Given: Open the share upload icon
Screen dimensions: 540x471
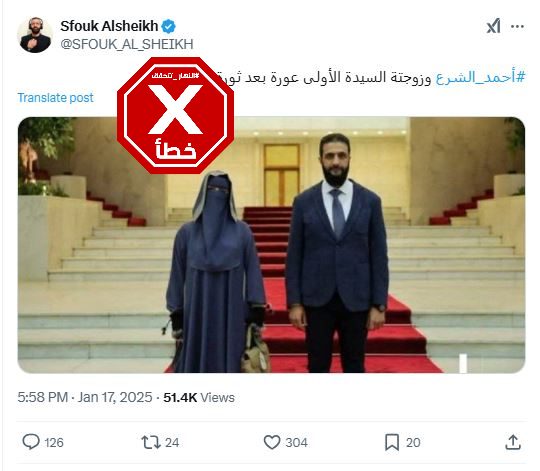Looking at the screenshot, I should point(513,442).
